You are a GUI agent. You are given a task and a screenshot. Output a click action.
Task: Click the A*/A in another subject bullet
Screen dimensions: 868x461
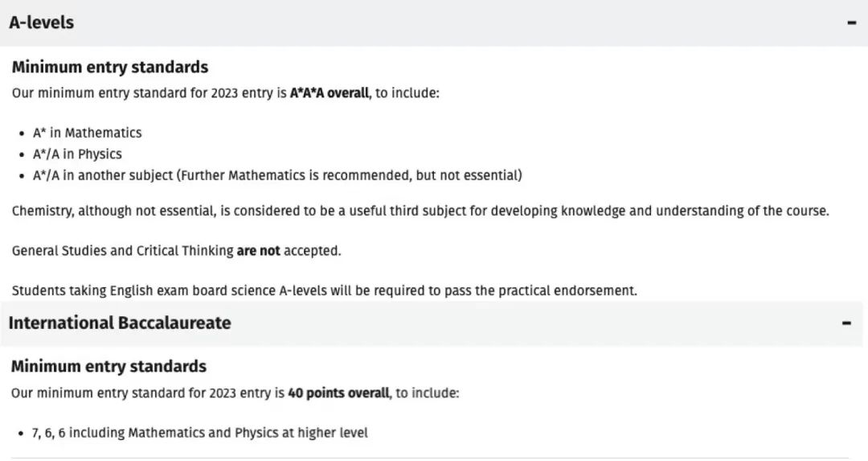pos(277,175)
